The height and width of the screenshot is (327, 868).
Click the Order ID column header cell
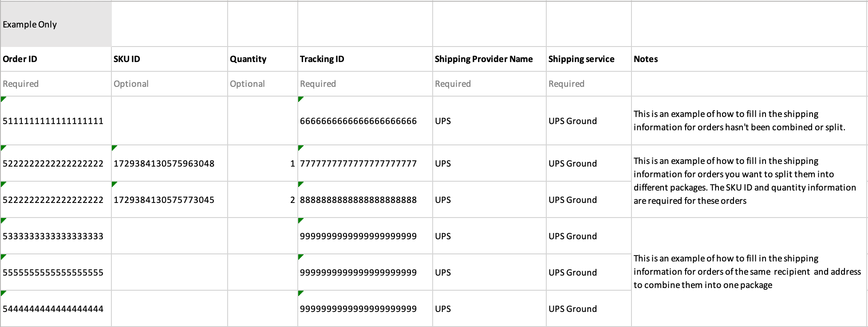pos(56,59)
